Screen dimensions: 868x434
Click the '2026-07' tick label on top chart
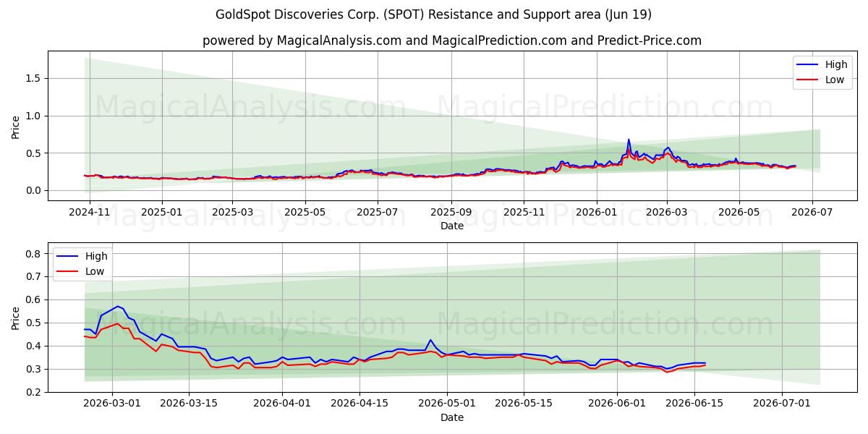coord(812,213)
